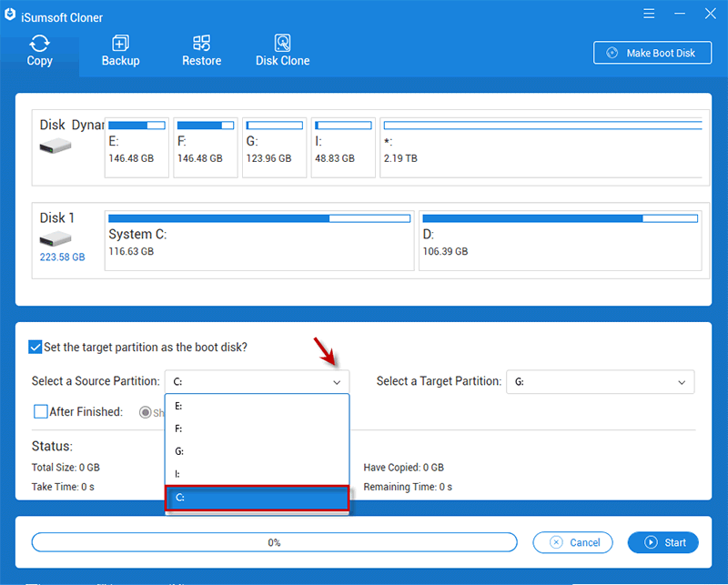
Task: Choose C: from the source list
Action: click(257, 498)
